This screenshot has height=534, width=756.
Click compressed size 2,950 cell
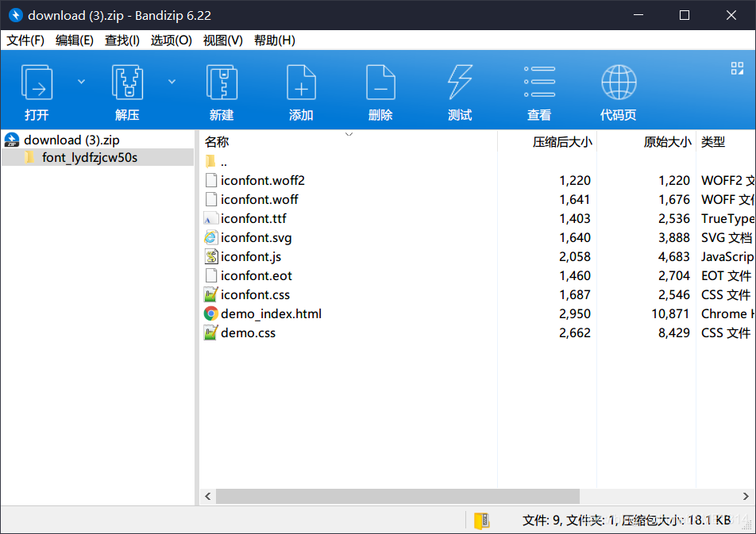pyautogui.click(x=575, y=313)
